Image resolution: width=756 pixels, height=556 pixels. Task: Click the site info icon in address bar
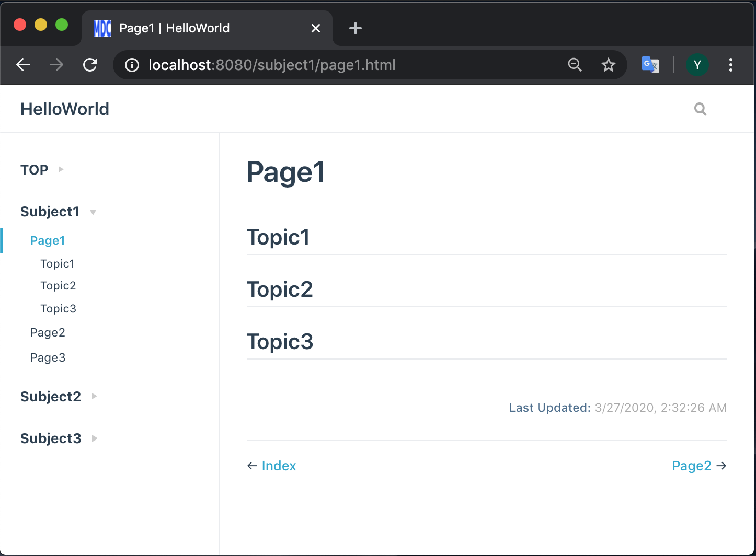coord(132,65)
